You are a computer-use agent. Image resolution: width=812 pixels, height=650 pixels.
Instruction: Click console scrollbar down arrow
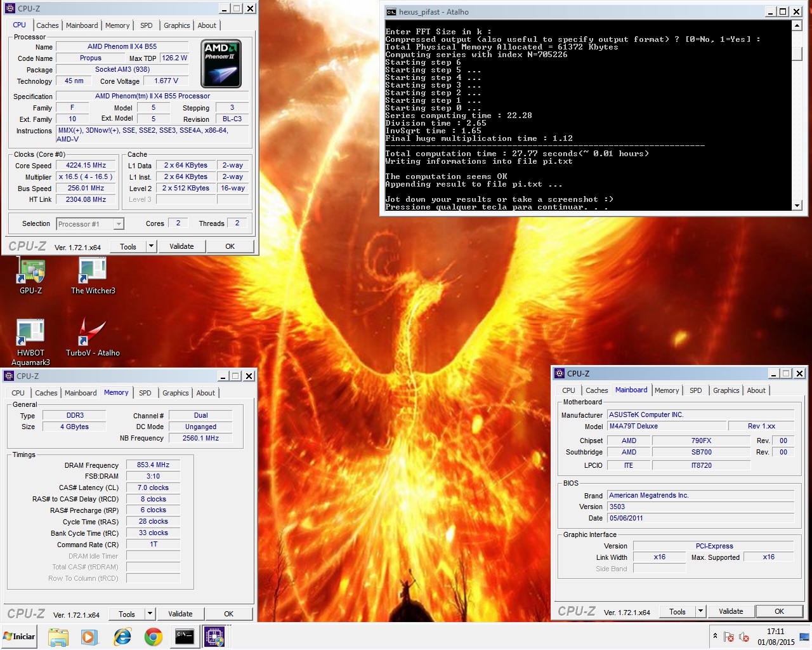pyautogui.click(x=797, y=206)
